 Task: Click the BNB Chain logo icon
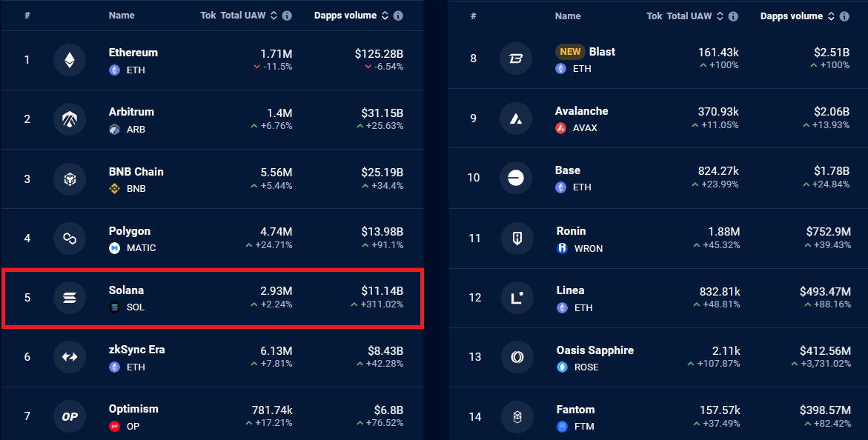[70, 179]
